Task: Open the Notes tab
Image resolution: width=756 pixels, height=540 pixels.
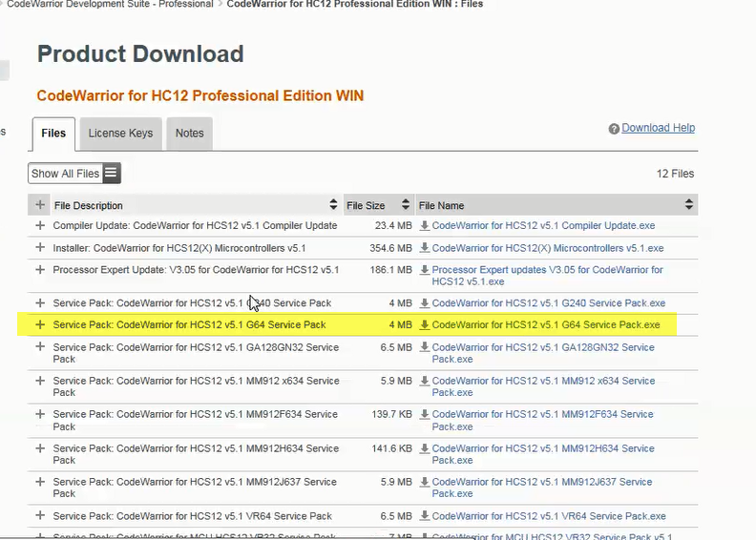Action: point(190,134)
